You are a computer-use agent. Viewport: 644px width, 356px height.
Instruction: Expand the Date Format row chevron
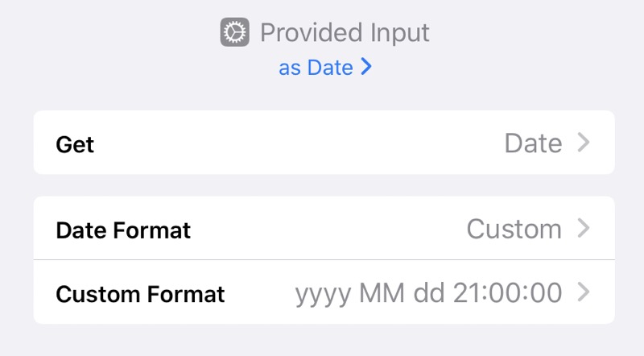point(583,228)
